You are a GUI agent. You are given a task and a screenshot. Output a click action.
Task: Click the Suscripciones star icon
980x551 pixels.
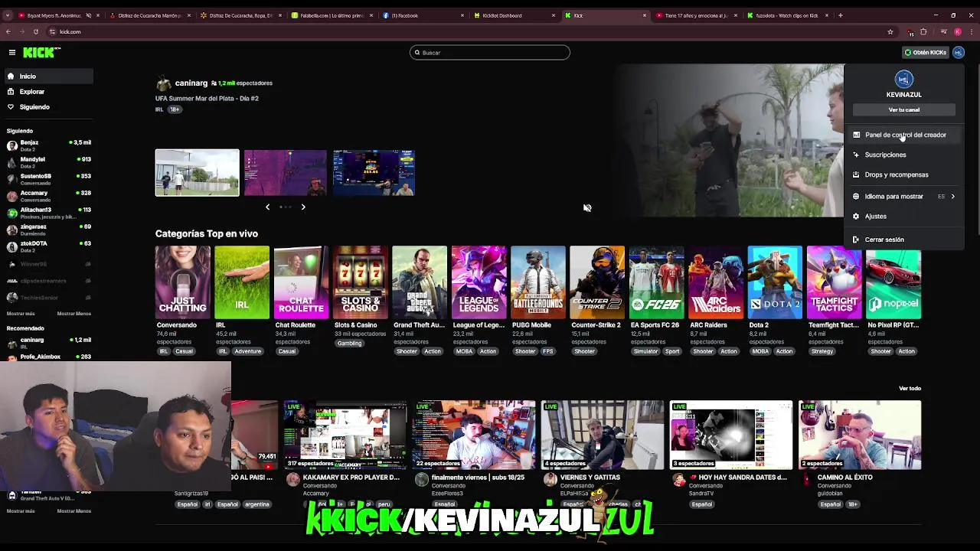click(856, 155)
